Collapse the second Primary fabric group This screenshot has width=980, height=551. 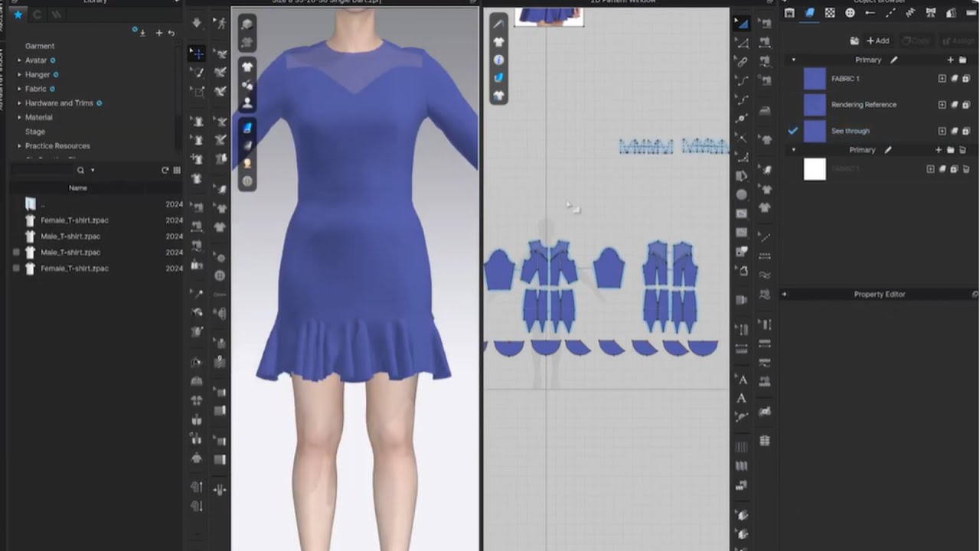click(x=793, y=150)
